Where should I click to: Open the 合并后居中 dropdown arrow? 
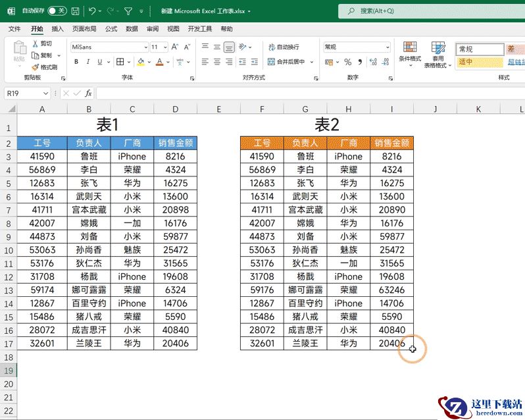pos(312,62)
